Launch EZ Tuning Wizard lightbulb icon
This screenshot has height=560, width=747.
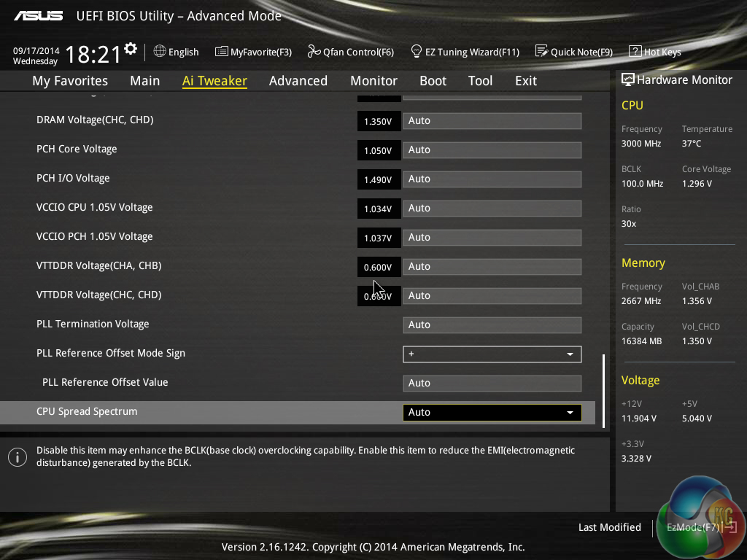(x=417, y=52)
